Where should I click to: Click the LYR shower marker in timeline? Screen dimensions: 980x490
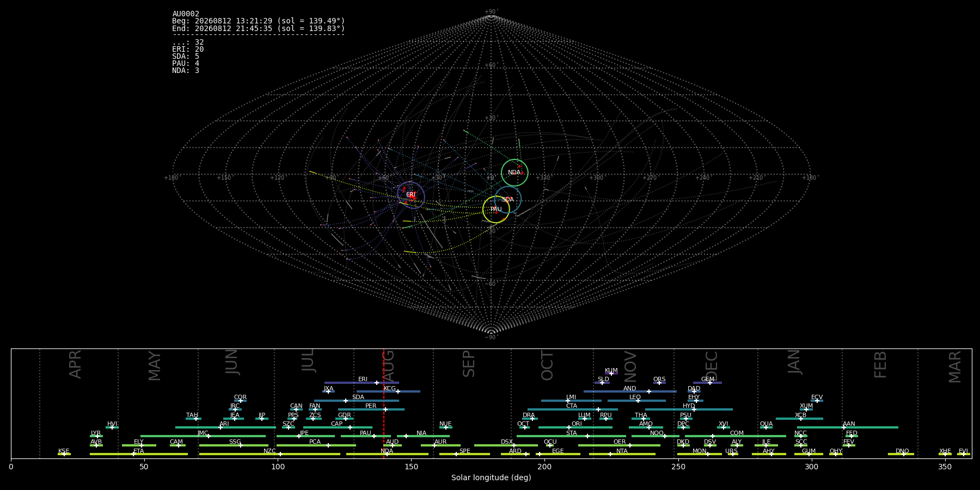coord(96,436)
